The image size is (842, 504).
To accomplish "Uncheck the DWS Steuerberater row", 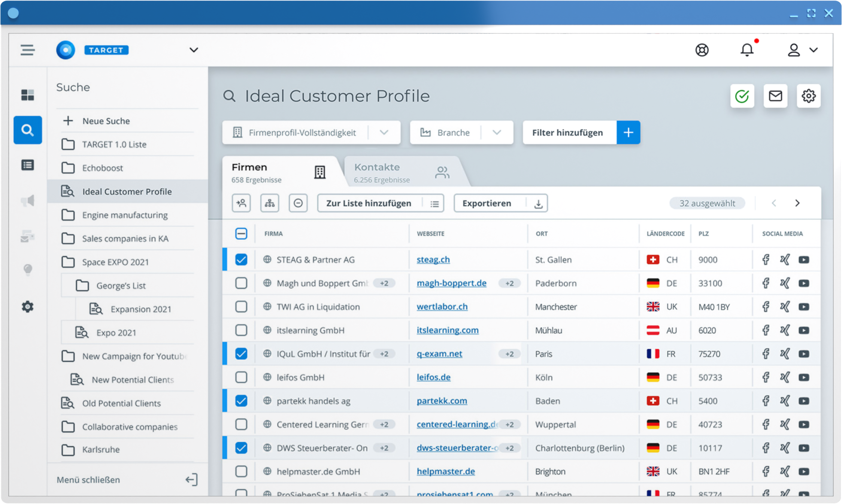I will pyautogui.click(x=241, y=448).
